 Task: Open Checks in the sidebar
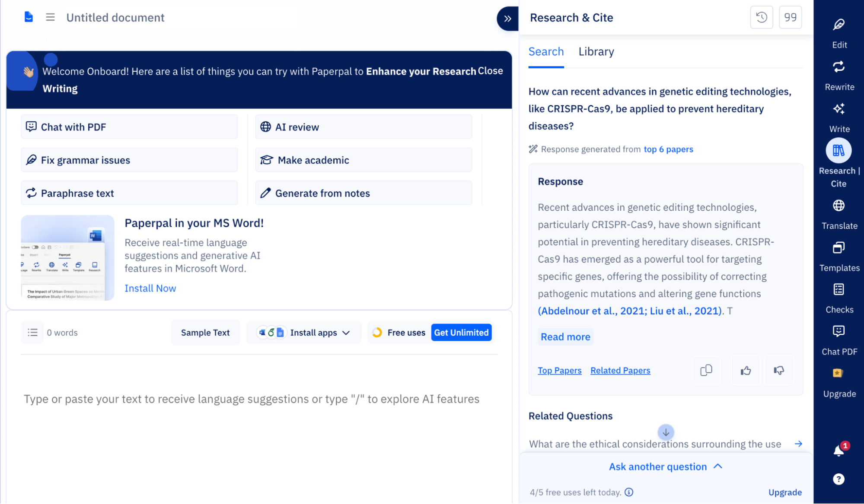click(x=839, y=298)
